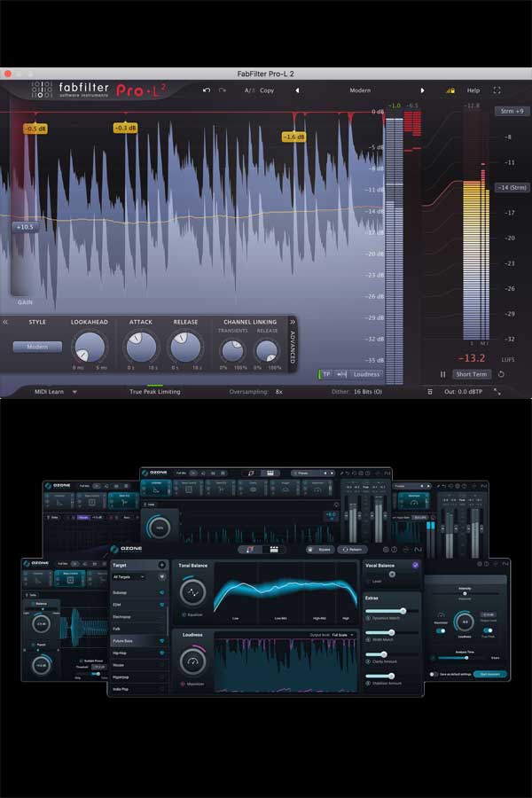Select EDM target in Ozone list

point(138,605)
